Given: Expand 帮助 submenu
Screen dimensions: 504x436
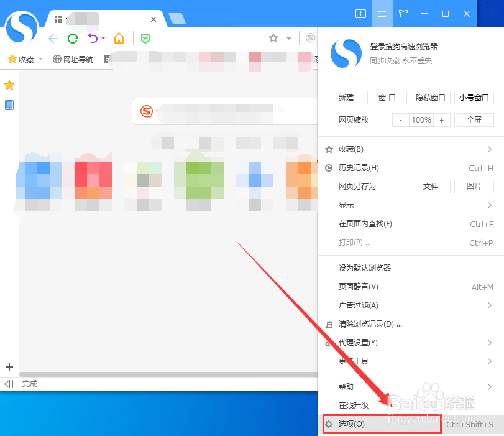Looking at the screenshot, I should [x=410, y=386].
